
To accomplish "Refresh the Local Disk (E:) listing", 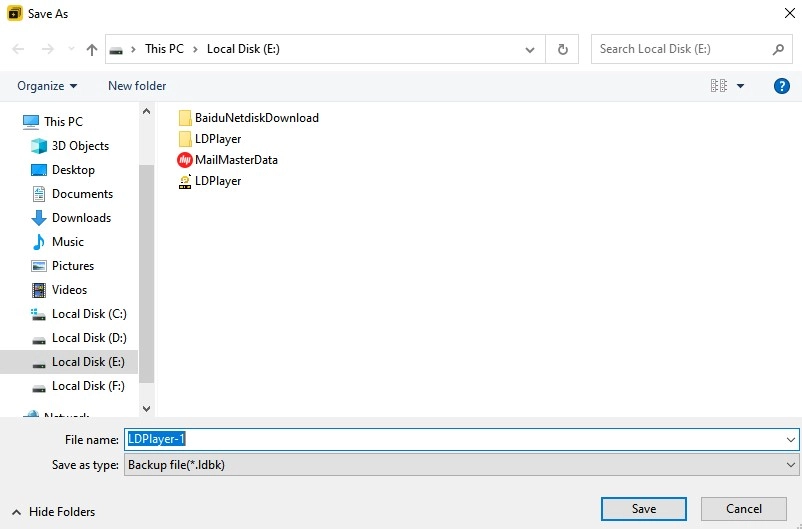I will pyautogui.click(x=562, y=50).
